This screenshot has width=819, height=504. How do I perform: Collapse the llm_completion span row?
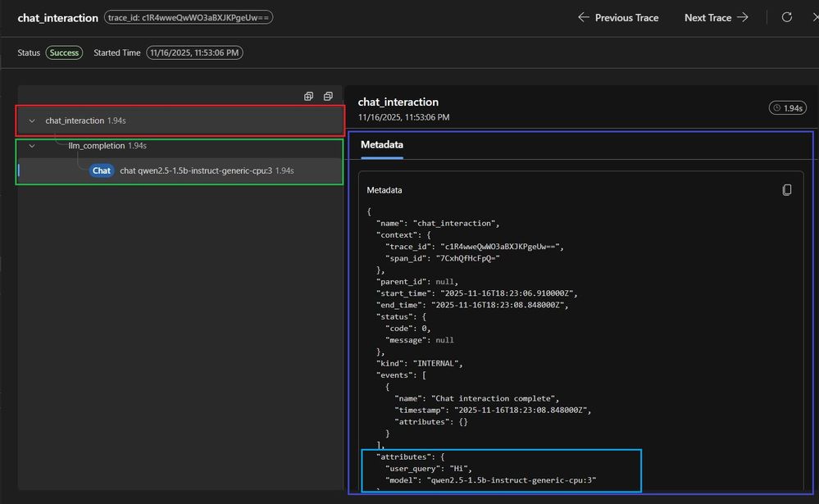click(x=32, y=146)
